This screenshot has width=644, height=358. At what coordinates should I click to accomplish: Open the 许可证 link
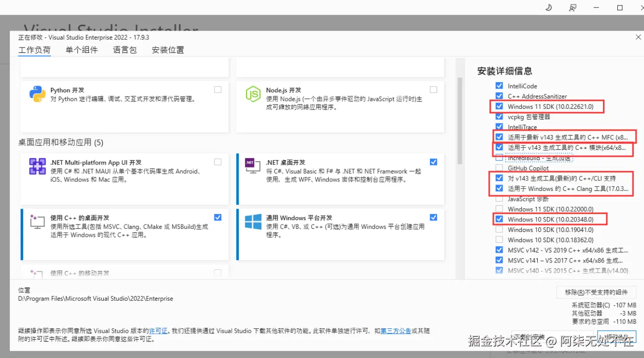click(159, 331)
